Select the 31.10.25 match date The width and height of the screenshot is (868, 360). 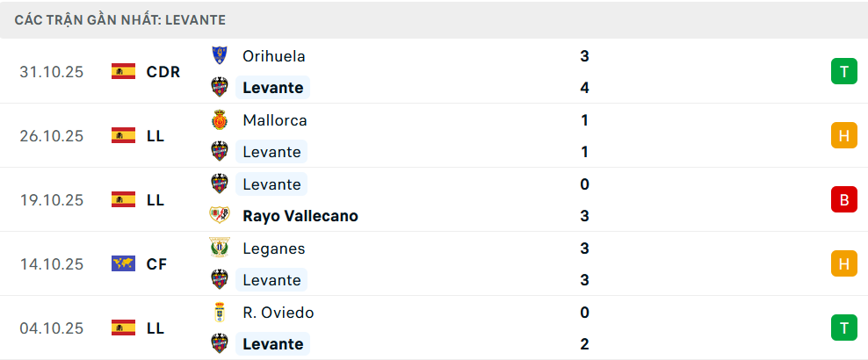pyautogui.click(x=52, y=72)
